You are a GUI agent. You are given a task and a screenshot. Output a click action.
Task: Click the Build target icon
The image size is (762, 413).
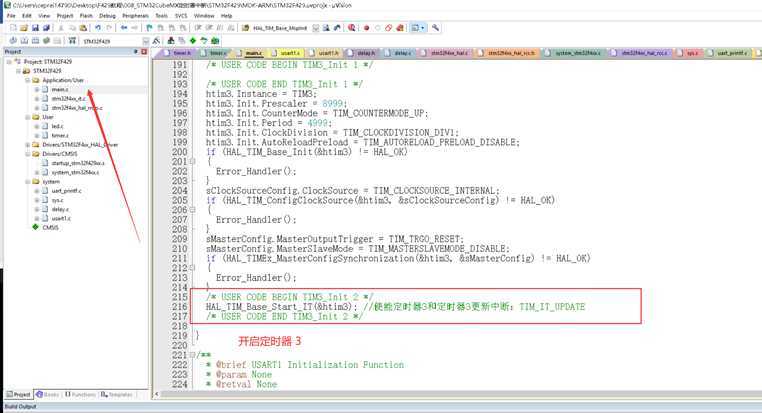(x=24, y=41)
